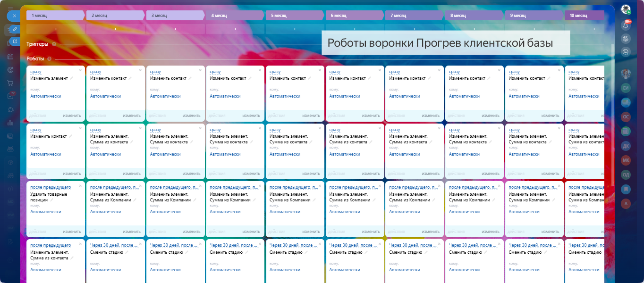Image resolution: width=644 pixels, height=283 pixels.
Task: Add a trigger under the 5 месяц stage
Action: [295, 29]
